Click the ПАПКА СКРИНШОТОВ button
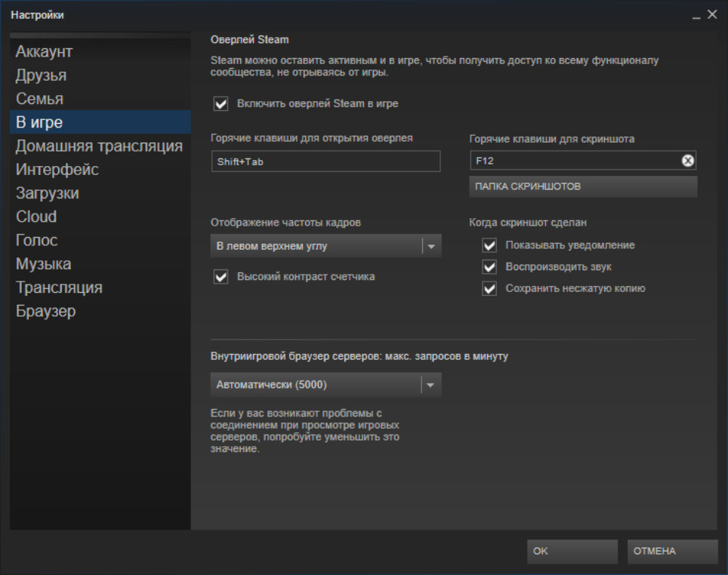728x575 pixels. pyautogui.click(x=582, y=186)
